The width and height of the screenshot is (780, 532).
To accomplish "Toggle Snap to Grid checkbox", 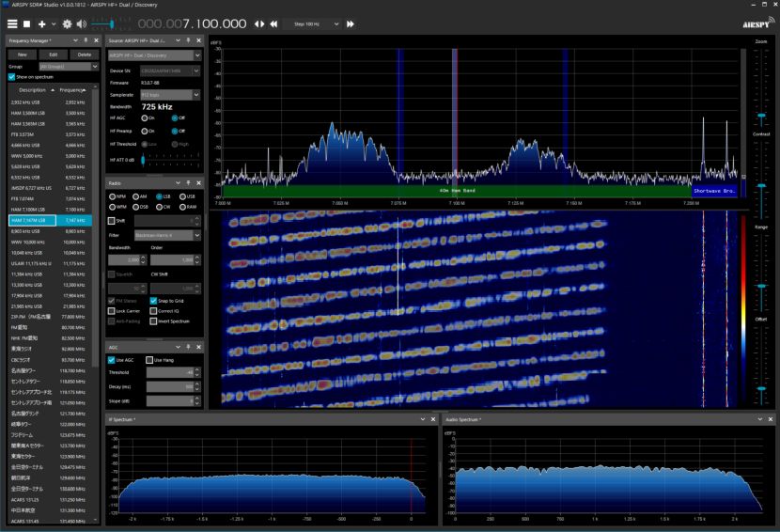I will coord(153,301).
